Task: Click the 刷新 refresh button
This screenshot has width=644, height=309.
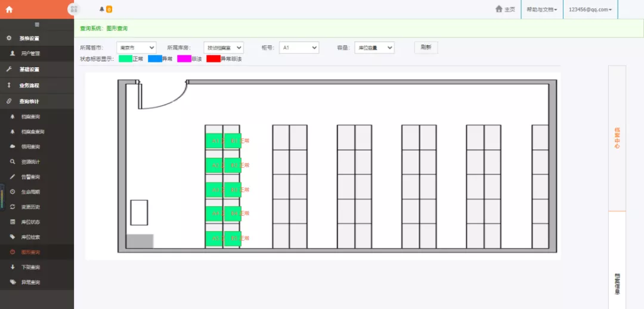Action: tap(426, 48)
